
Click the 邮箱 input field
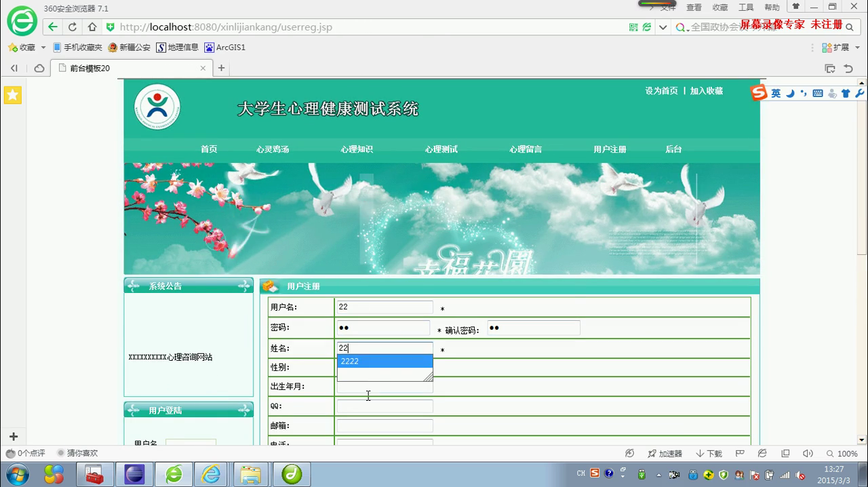pyautogui.click(x=385, y=425)
